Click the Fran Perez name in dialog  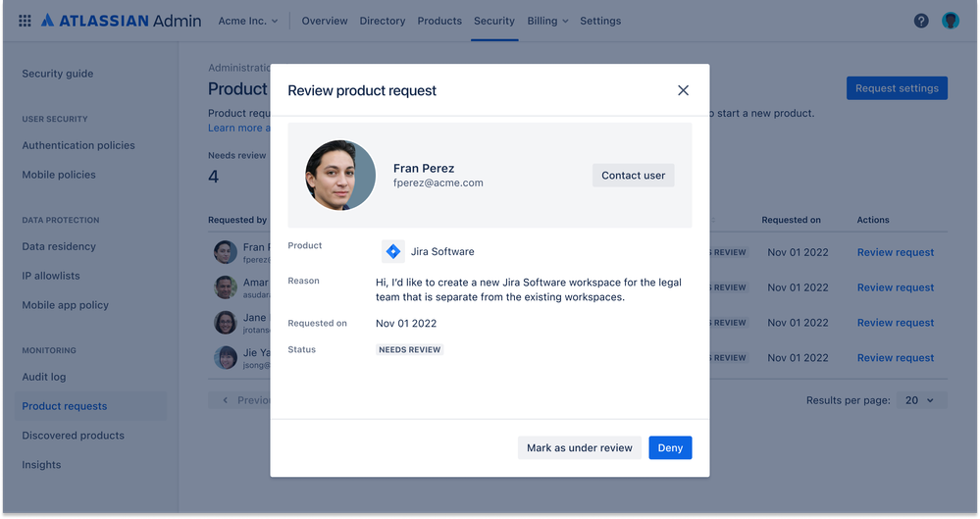[x=424, y=168]
